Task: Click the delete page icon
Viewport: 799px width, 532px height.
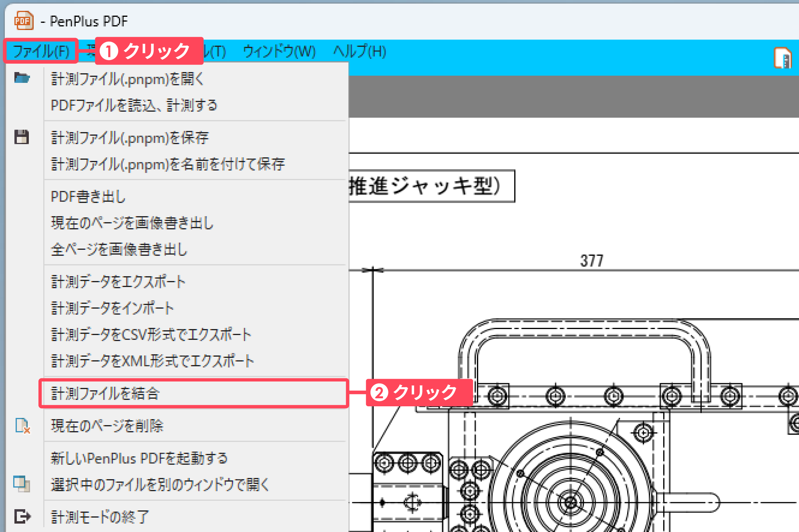Action: point(22,426)
